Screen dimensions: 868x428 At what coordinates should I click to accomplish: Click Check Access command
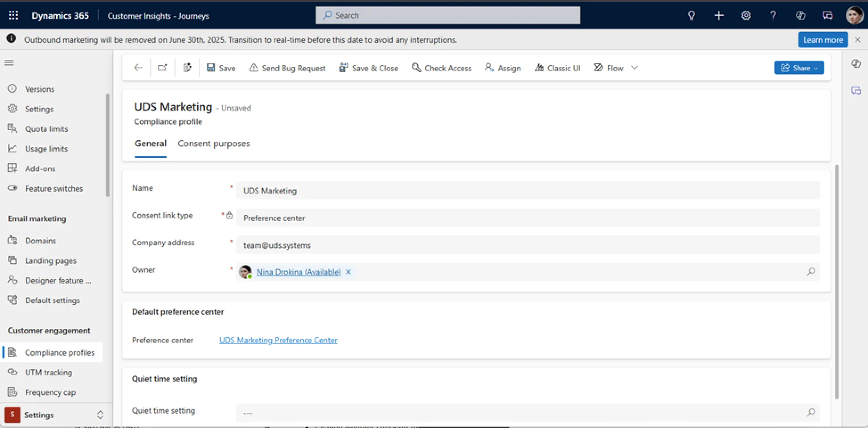tap(442, 68)
